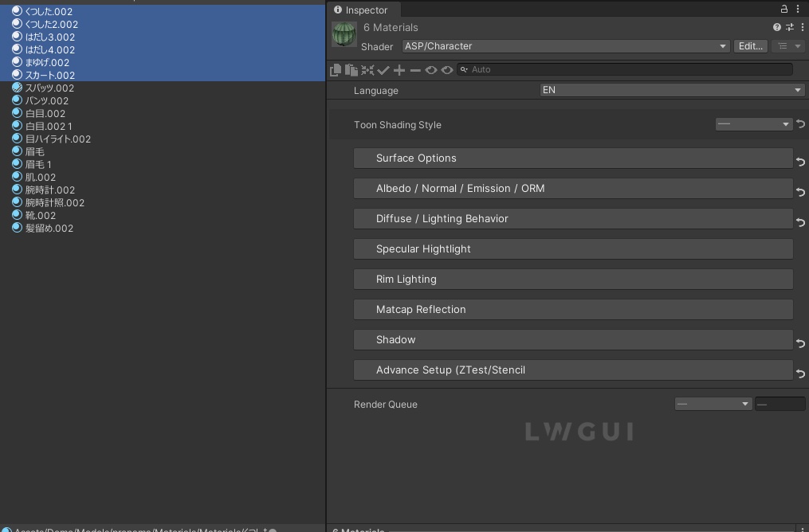This screenshot has width=809, height=532.
Task: Click the checkmark icon in LWGUI toolbar
Action: pyautogui.click(x=383, y=70)
